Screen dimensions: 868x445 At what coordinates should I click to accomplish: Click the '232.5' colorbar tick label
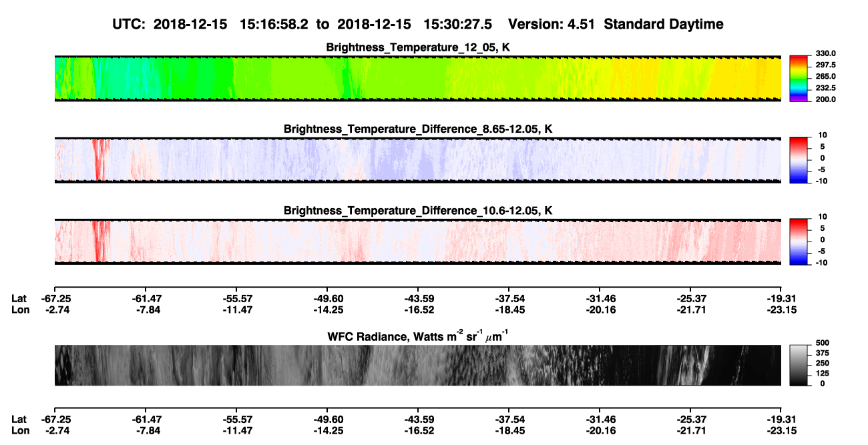[826, 88]
